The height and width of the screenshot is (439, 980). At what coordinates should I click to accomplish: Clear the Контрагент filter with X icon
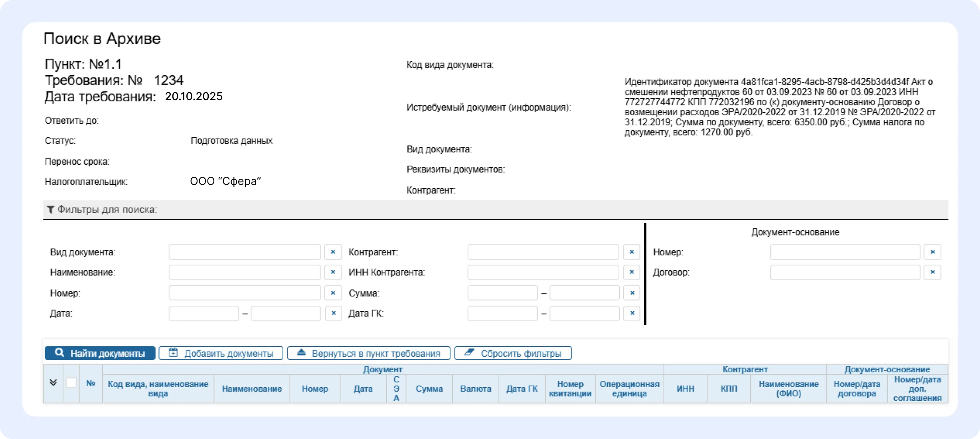(632, 252)
